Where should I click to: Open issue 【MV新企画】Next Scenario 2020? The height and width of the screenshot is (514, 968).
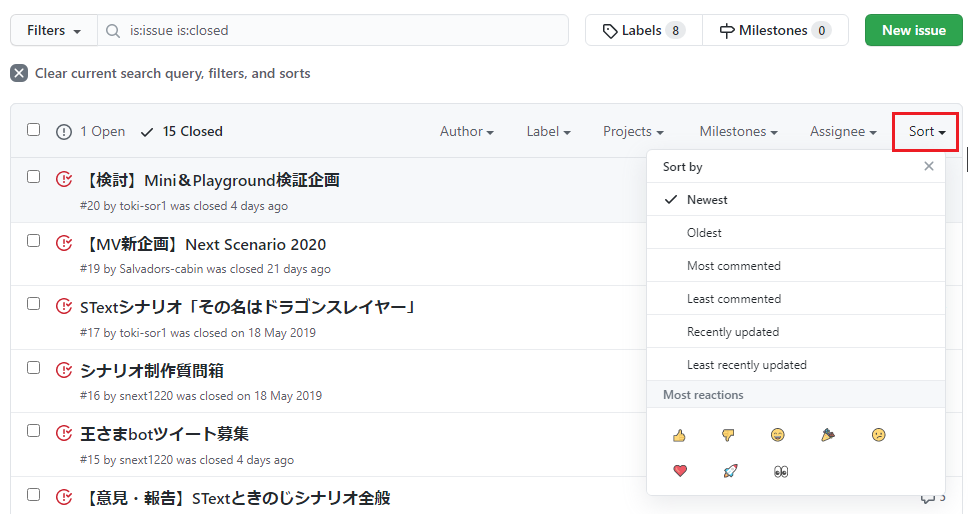pyautogui.click(x=203, y=244)
